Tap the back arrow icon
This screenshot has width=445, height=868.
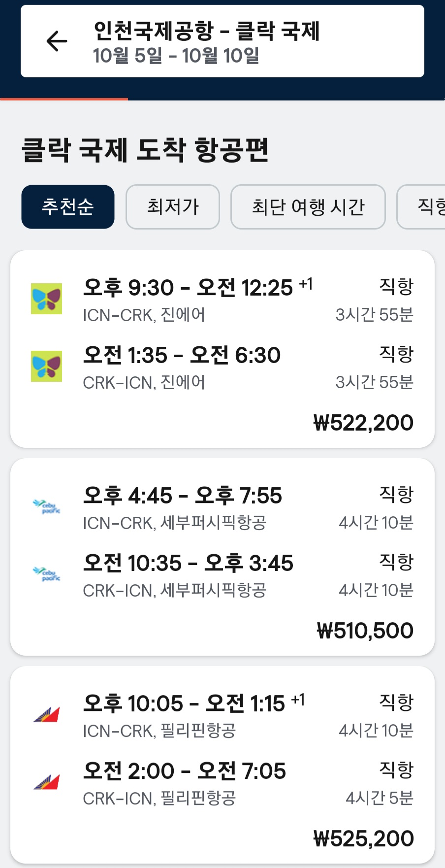pos(57,41)
